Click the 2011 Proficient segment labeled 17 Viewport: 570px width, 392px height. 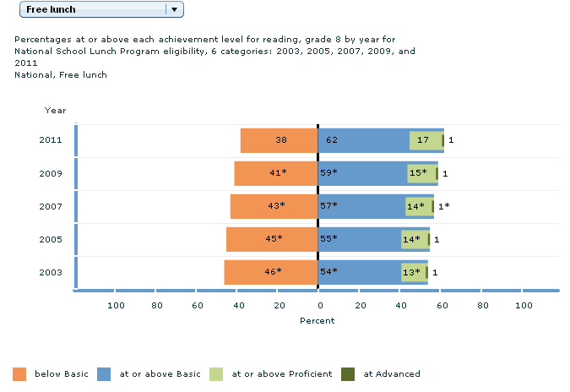point(425,140)
